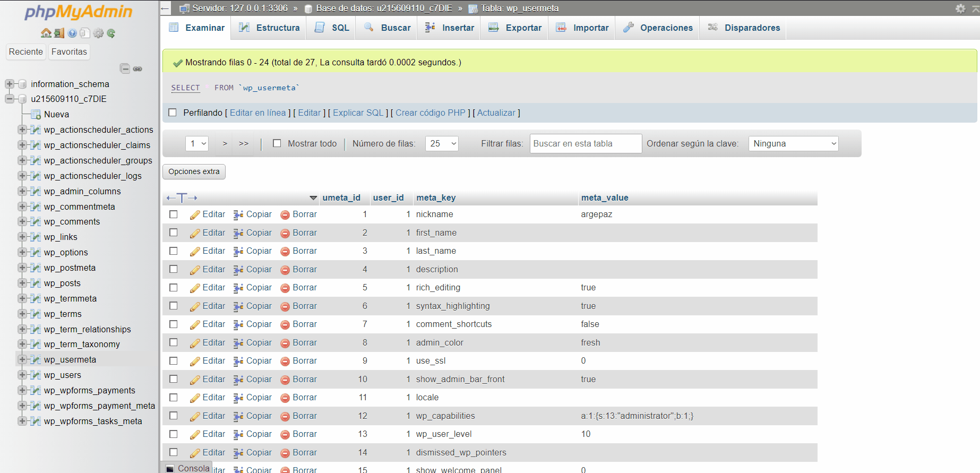Click red Borrar icon for admin_color row

click(285, 343)
